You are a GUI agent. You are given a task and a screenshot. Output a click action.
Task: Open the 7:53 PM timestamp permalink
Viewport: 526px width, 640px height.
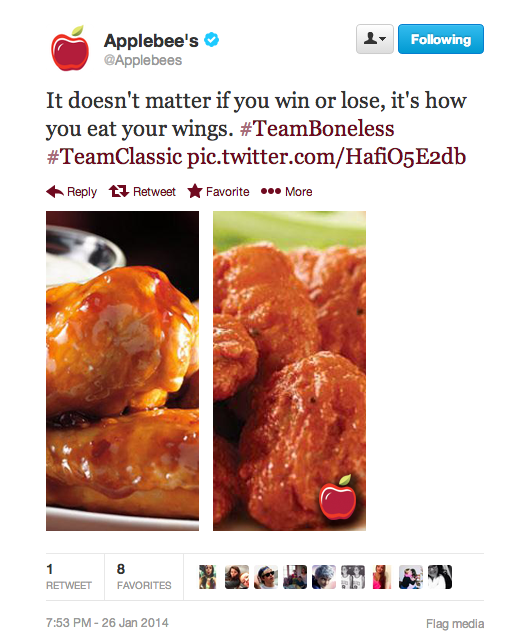107,623
